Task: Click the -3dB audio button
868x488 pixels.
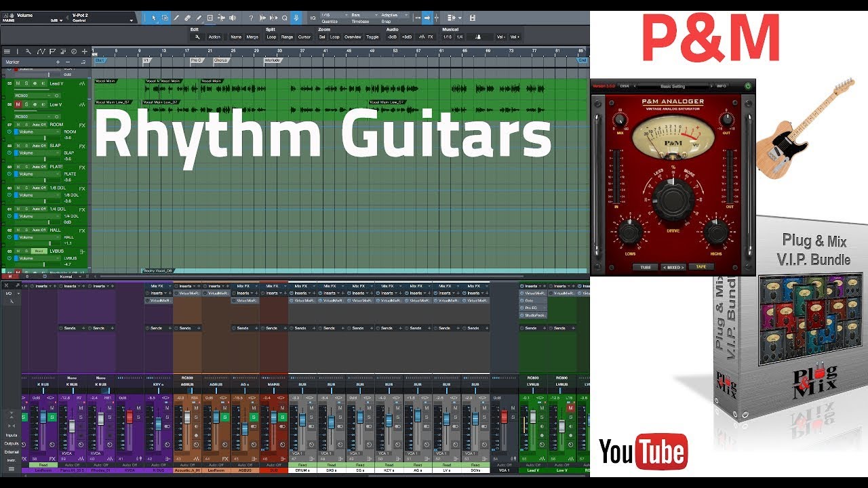Action: [392, 37]
